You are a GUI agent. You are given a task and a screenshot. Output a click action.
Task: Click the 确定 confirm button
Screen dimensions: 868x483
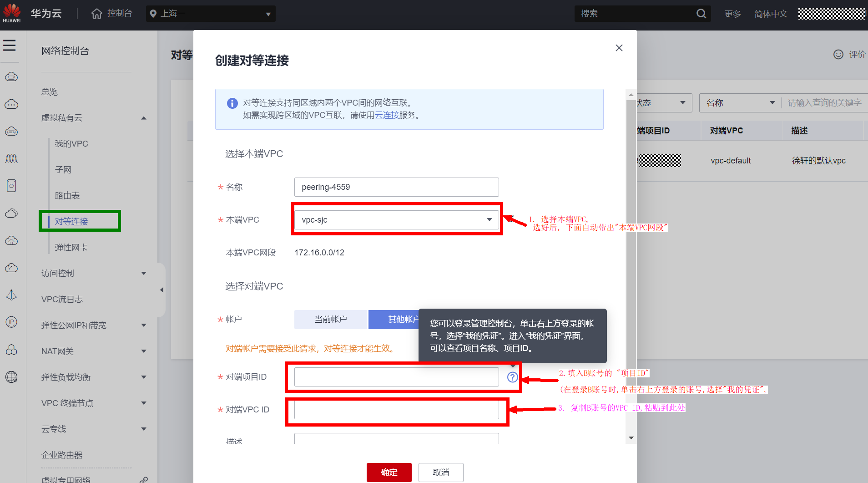[x=389, y=473]
